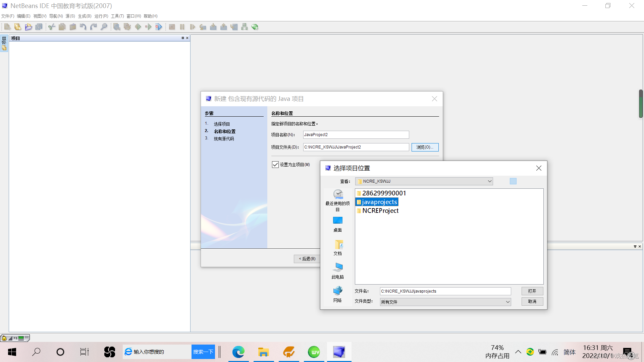Click the Open Project folder icon
Screen dimensions: 644x362
(x=29, y=27)
